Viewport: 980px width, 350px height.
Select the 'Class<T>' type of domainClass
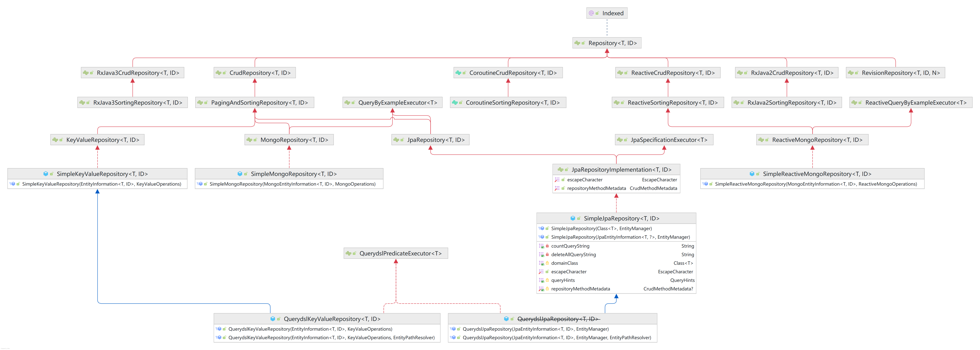point(683,263)
